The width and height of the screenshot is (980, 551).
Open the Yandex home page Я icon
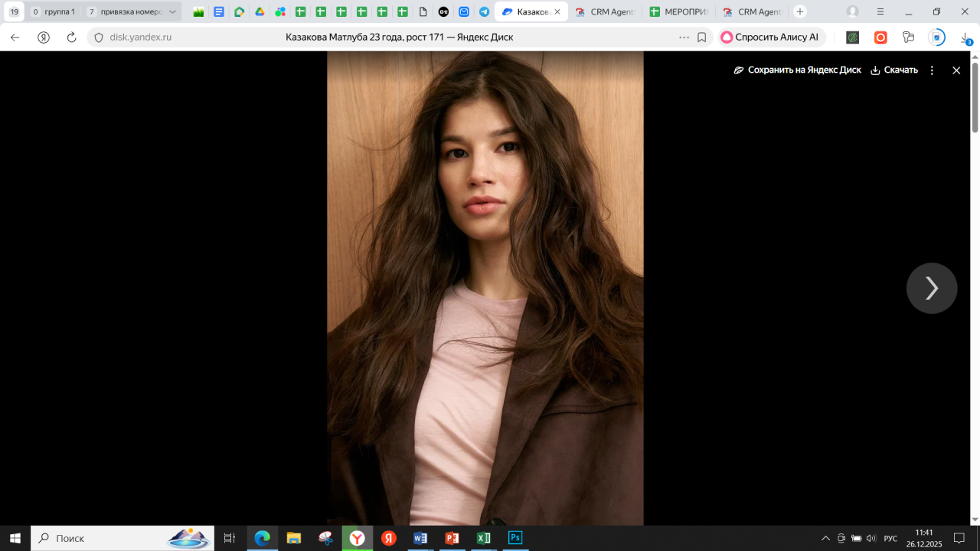pos(44,37)
